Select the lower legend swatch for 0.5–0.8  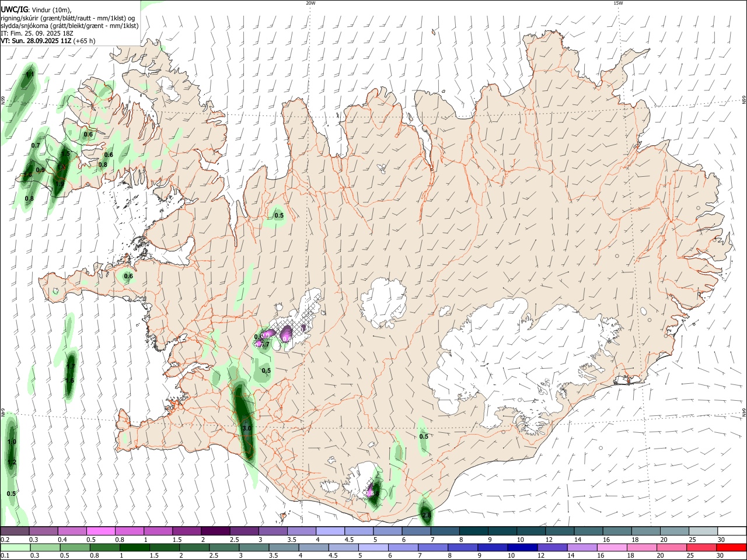click(75, 547)
